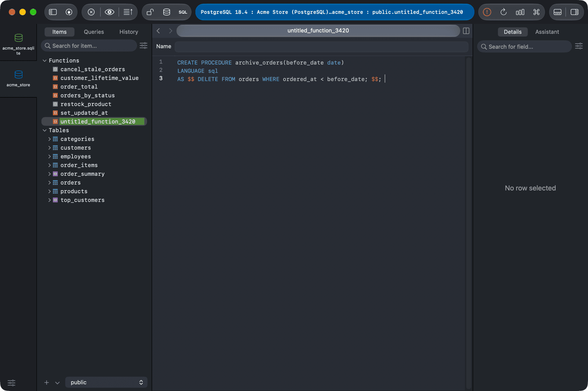Expand the top_customers view
Image resolution: width=588 pixels, height=391 pixels.
tap(50, 200)
